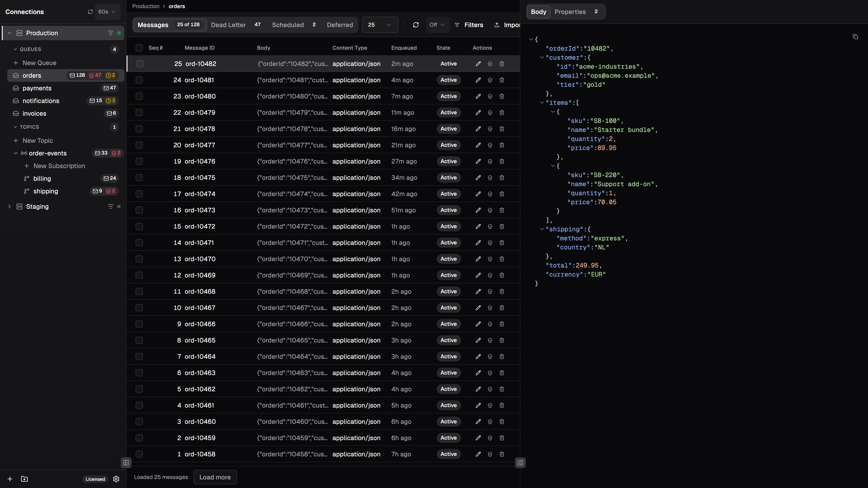
Task: Click the new folder icon in the sidebar footer
Action: [24, 479]
